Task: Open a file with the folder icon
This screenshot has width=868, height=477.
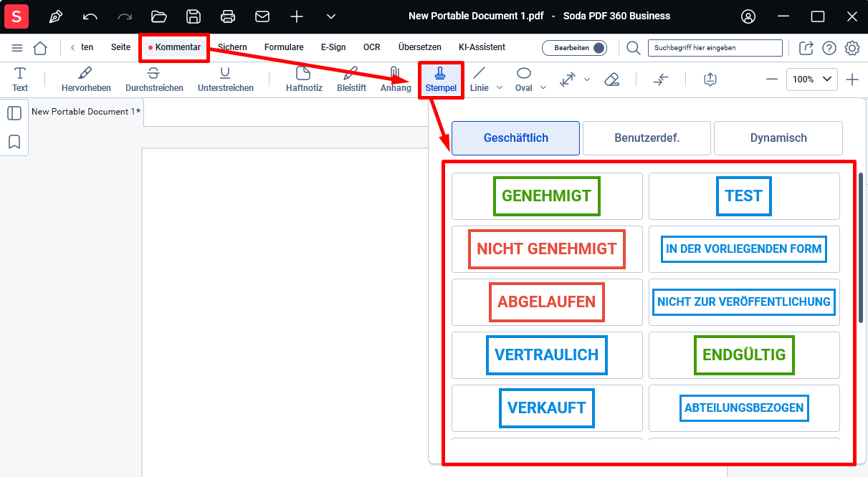Action: coord(159,16)
